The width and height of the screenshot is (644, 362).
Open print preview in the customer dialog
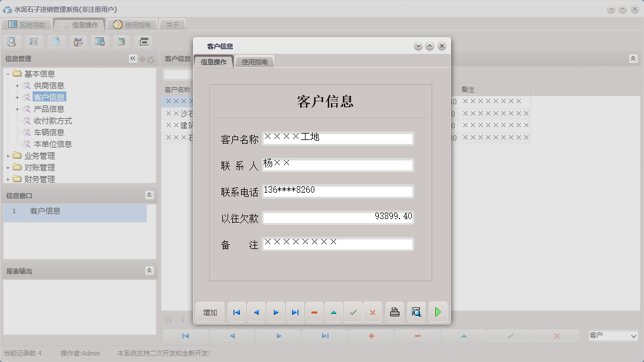point(416,312)
